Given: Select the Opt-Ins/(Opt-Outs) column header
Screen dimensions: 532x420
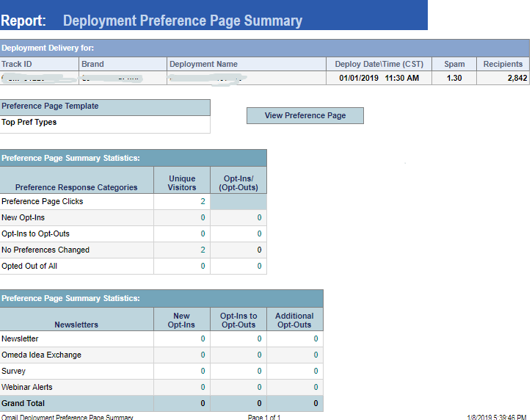Looking at the screenshot, I should point(238,183).
